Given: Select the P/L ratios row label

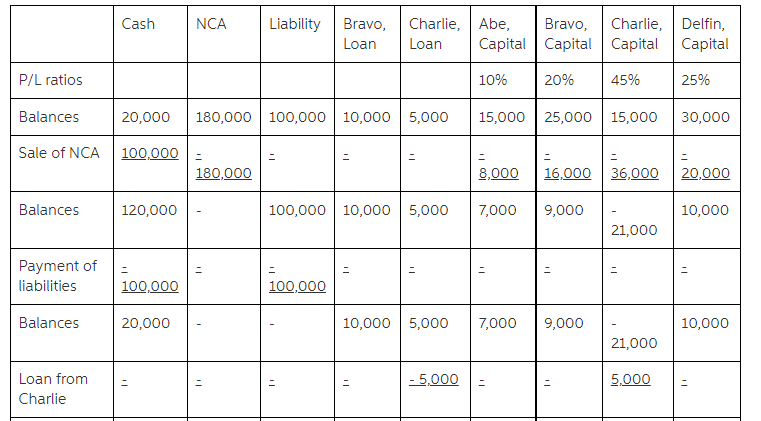Looking at the screenshot, I should pyautogui.click(x=51, y=80).
